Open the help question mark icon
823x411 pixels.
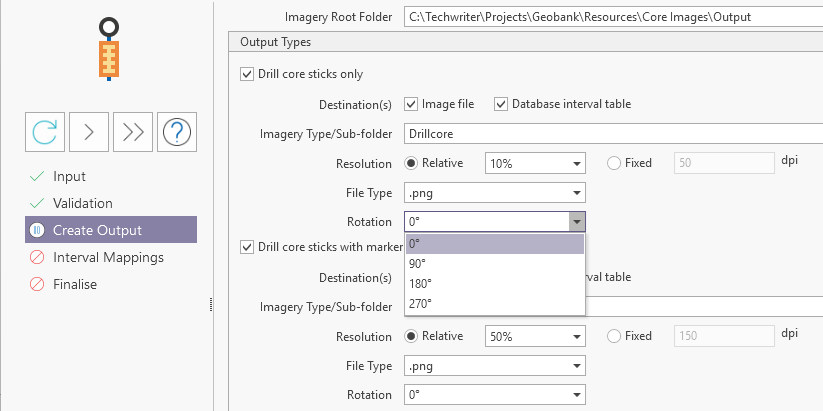point(176,131)
